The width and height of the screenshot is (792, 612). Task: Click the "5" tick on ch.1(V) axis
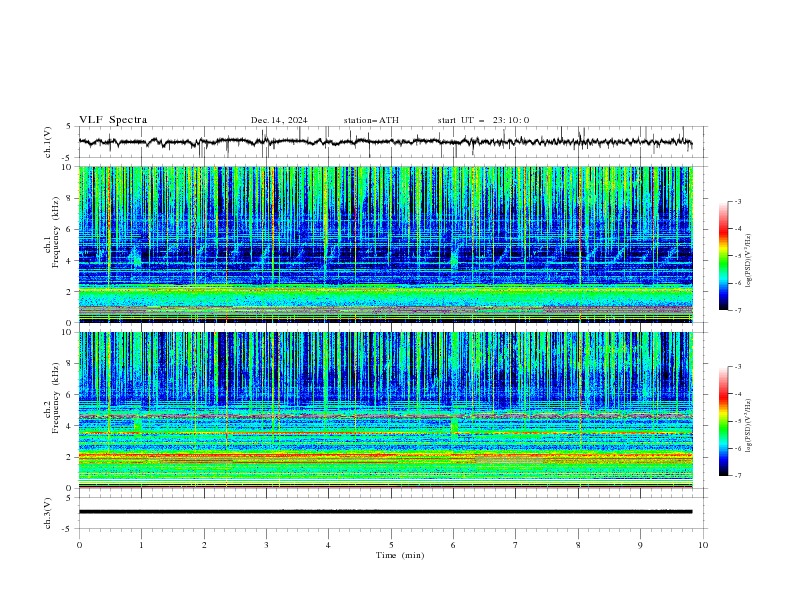[68, 127]
